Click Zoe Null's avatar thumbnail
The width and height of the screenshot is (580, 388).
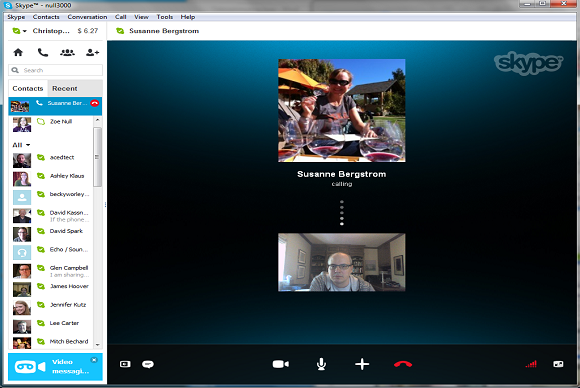point(22,125)
